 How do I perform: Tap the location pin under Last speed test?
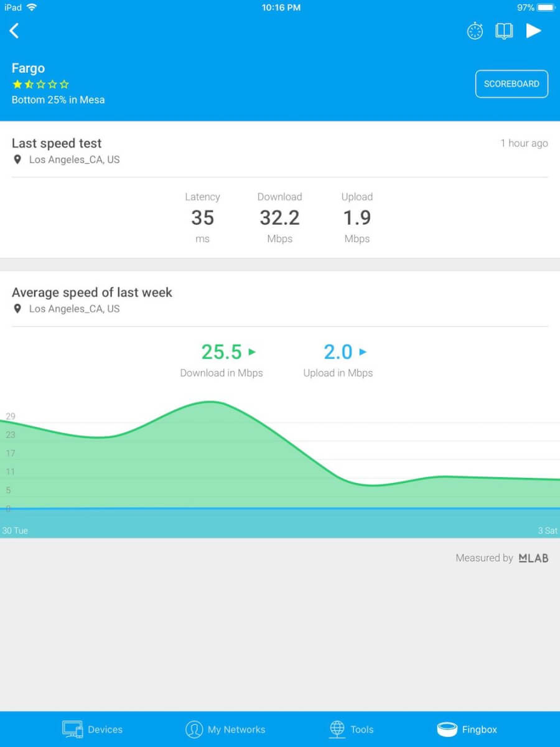[x=17, y=159]
